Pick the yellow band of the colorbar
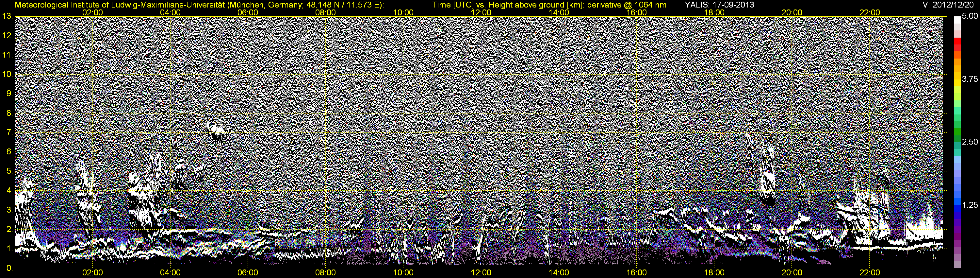This screenshot has height=278, width=980. (957, 83)
